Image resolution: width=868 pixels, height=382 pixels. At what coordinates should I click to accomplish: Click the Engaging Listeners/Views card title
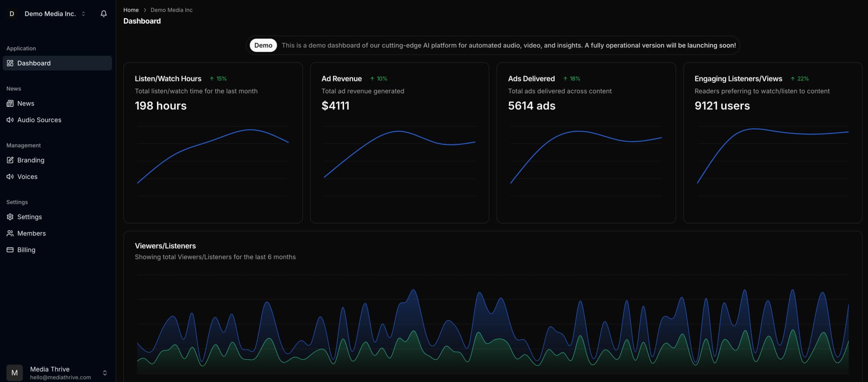click(x=738, y=79)
